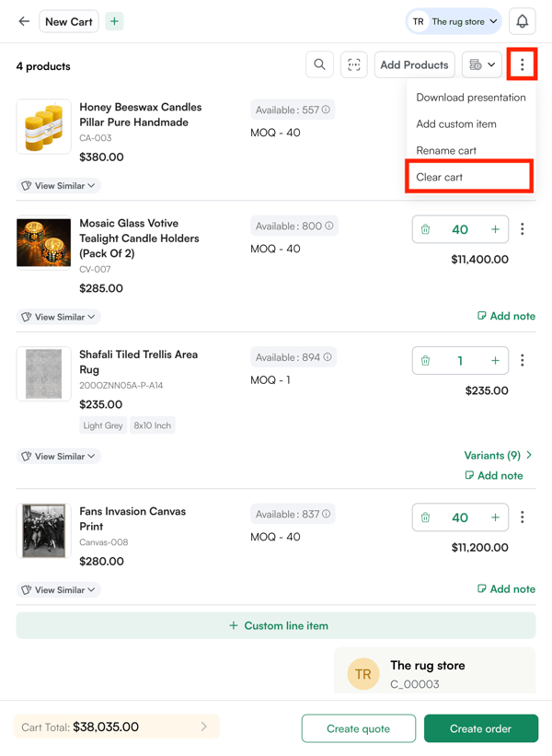This screenshot has height=756, width=552.
Task: Choose Download presentation menu entry
Action: [470, 98]
